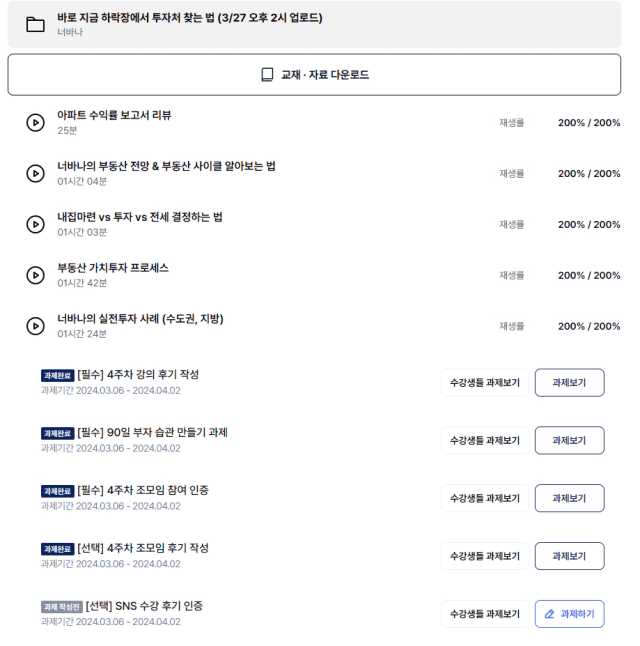This screenshot has width=640, height=646.
Task: Open the [선택] SNS 수강 후기 인증 assignment title
Action: [x=144, y=606]
